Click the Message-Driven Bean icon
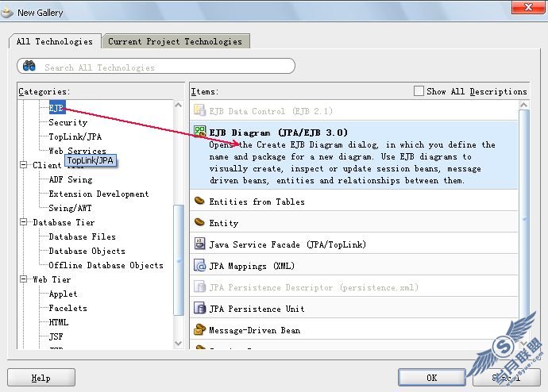Screen dimensions: 548x392 199,329
